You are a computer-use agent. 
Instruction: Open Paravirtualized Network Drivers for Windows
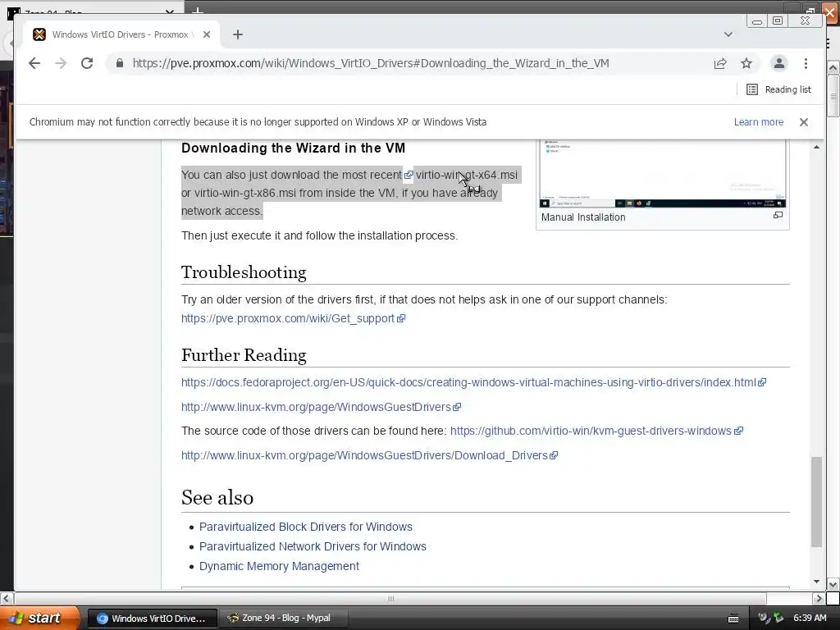[x=313, y=546]
